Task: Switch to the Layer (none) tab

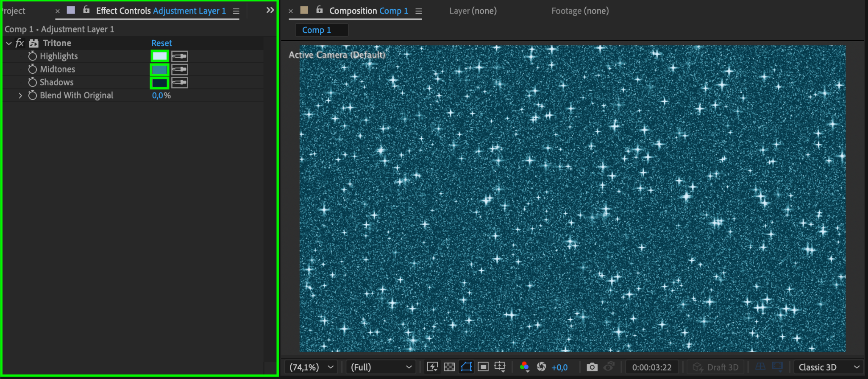Action: pyautogui.click(x=473, y=11)
